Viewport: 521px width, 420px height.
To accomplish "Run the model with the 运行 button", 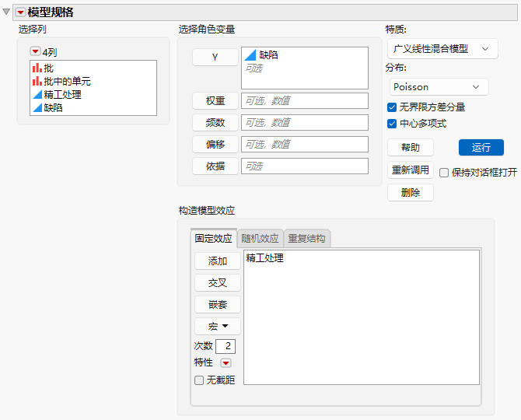I will click(x=481, y=147).
